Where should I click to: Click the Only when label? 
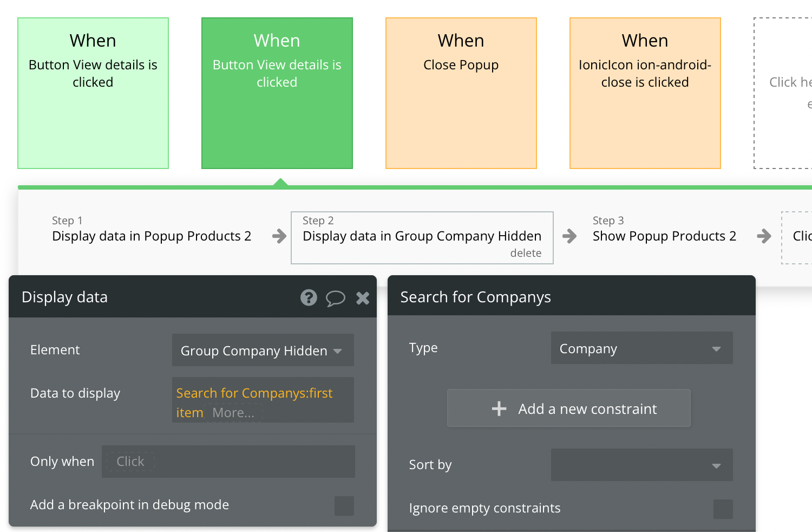62,462
